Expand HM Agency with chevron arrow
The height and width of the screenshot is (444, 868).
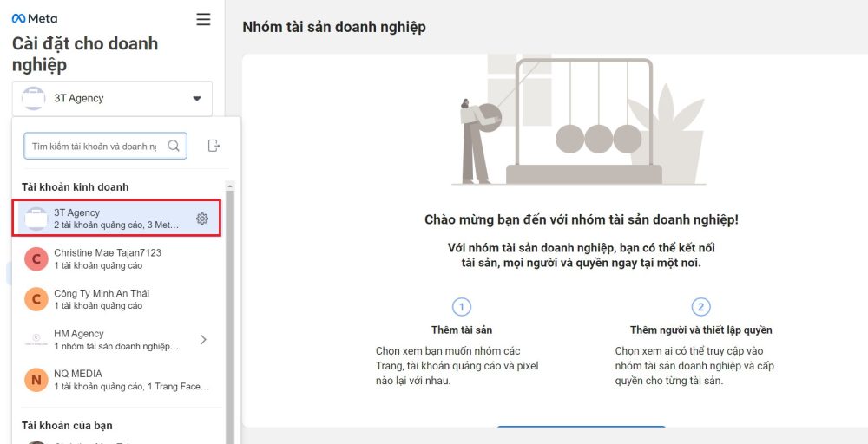click(203, 339)
